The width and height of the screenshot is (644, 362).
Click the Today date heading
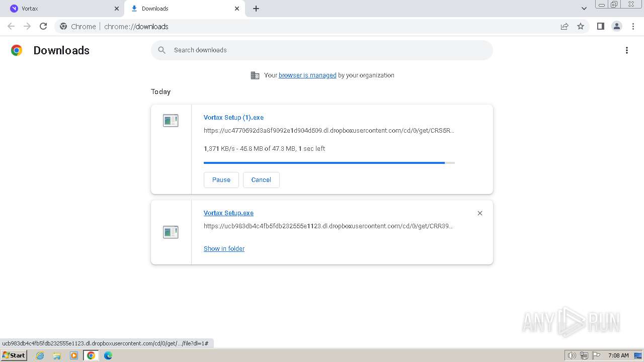pyautogui.click(x=160, y=92)
